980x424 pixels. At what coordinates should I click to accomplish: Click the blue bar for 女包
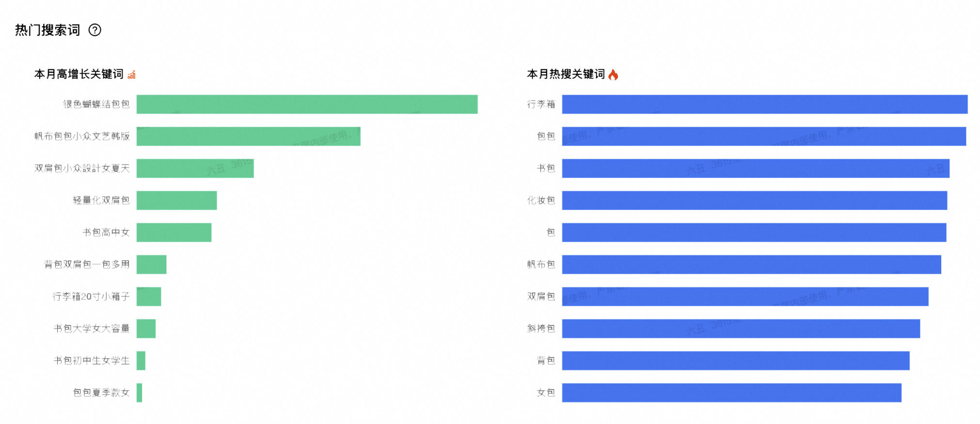(x=731, y=392)
